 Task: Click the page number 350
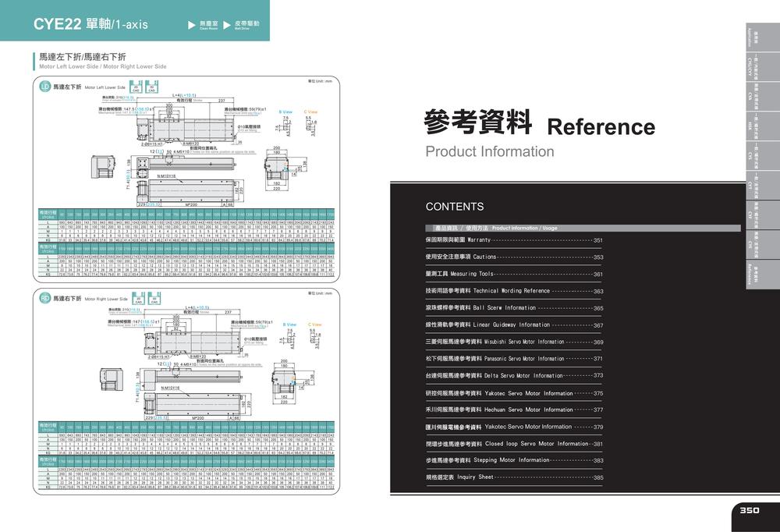749,510
